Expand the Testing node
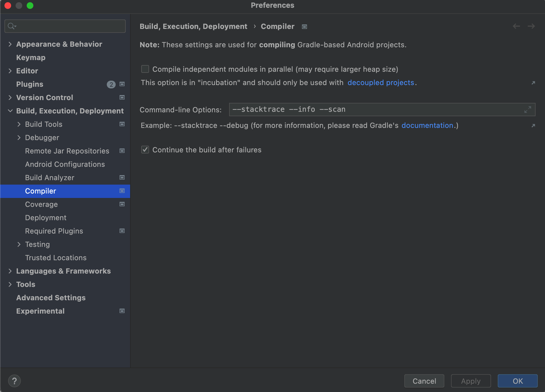This screenshot has height=392, width=545. 19,244
